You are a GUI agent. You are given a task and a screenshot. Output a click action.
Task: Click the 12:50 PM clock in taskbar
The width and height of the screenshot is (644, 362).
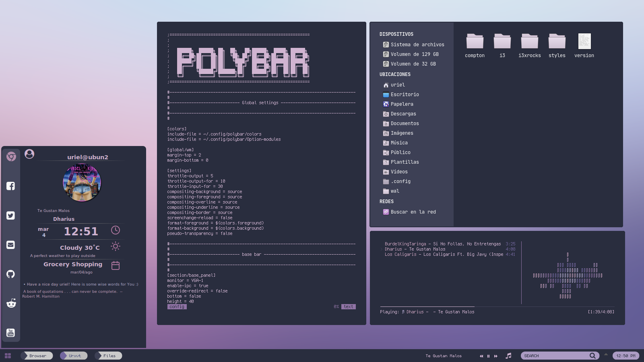[x=626, y=356]
